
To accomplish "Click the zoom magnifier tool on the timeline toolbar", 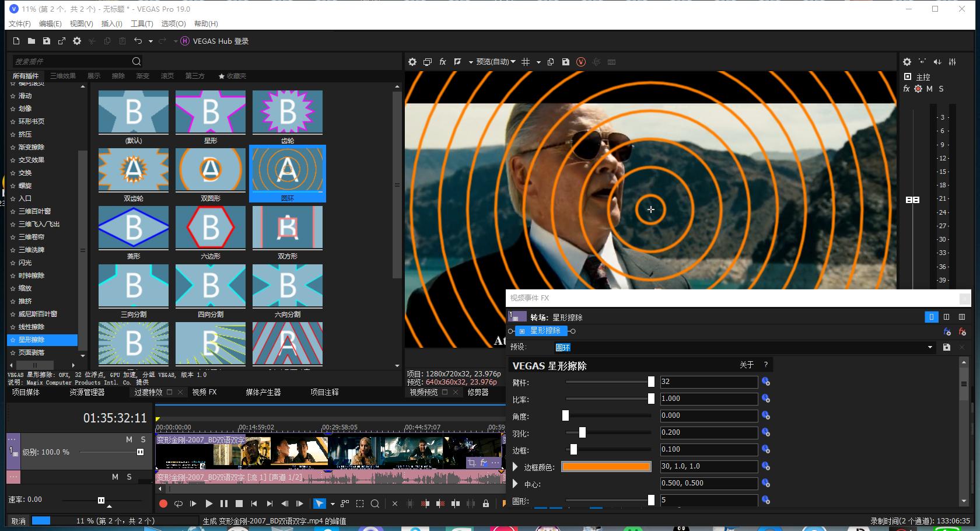I will point(375,504).
